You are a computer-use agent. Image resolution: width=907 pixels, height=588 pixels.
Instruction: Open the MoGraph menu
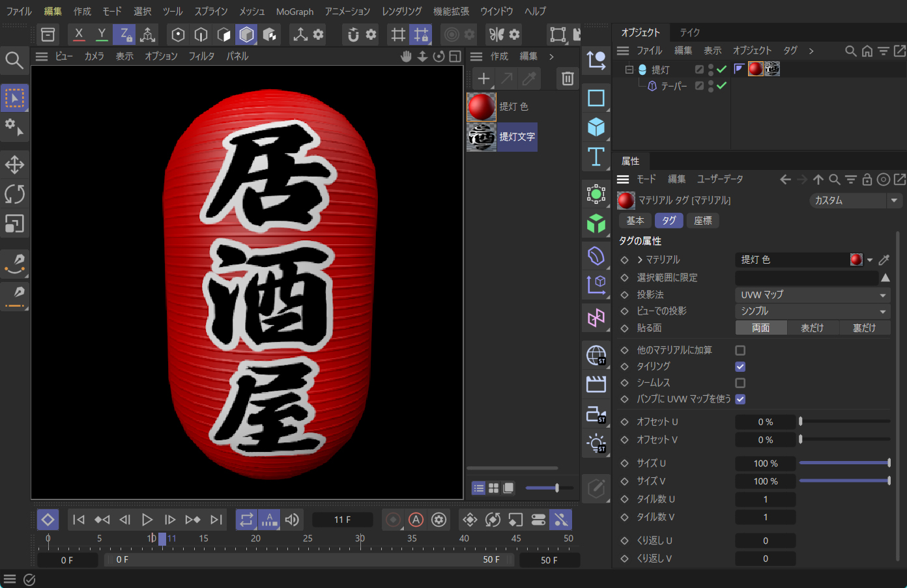[x=295, y=11]
